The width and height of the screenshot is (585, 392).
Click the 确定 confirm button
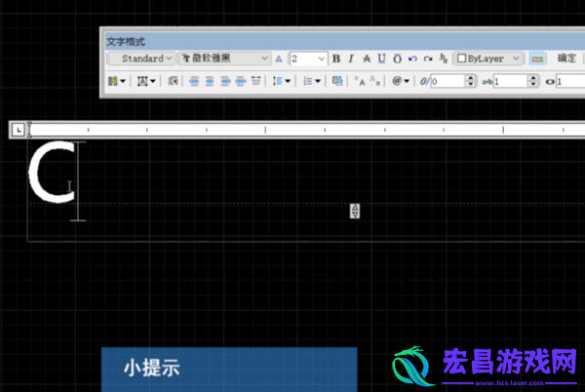(566, 59)
